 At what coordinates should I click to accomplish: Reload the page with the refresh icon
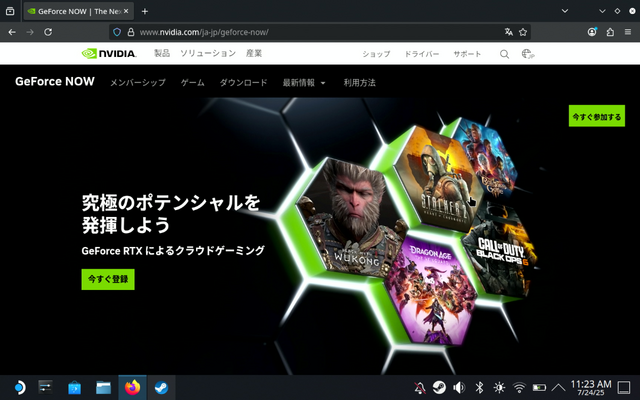pos(48,32)
